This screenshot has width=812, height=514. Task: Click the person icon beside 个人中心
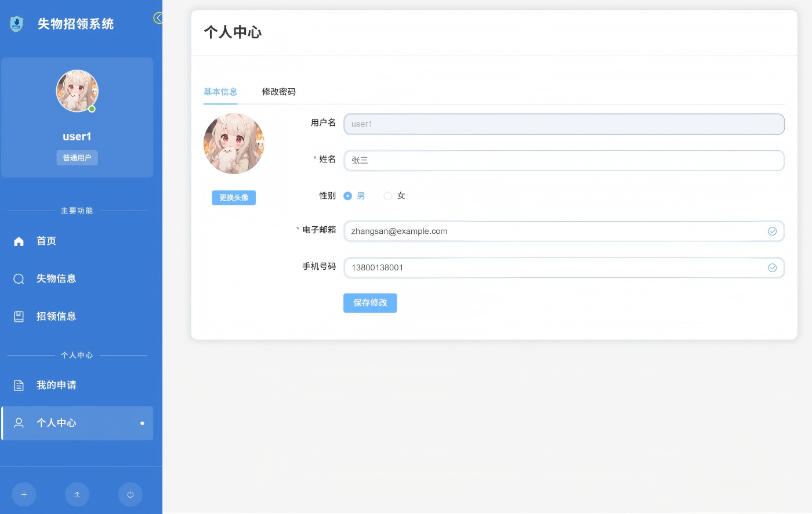tap(19, 423)
